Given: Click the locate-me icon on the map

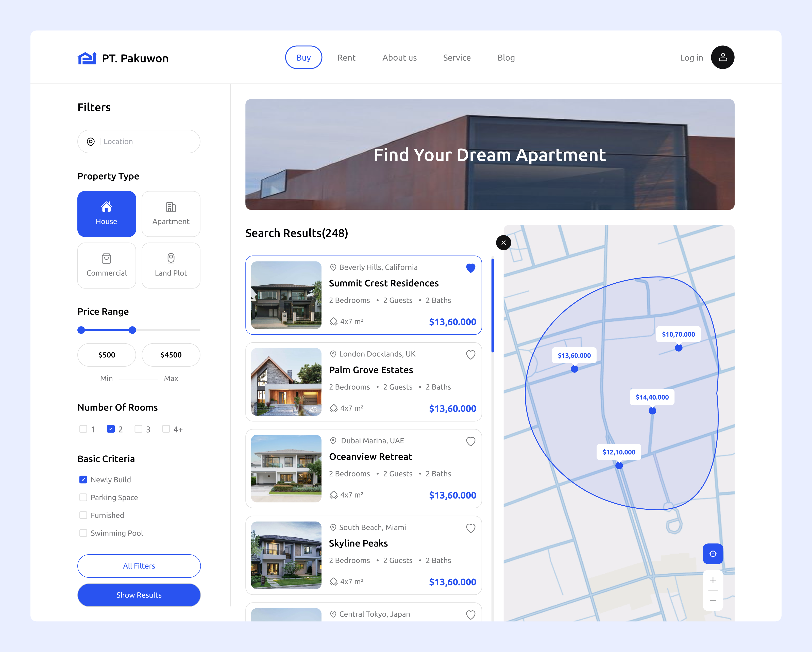Looking at the screenshot, I should [x=713, y=554].
